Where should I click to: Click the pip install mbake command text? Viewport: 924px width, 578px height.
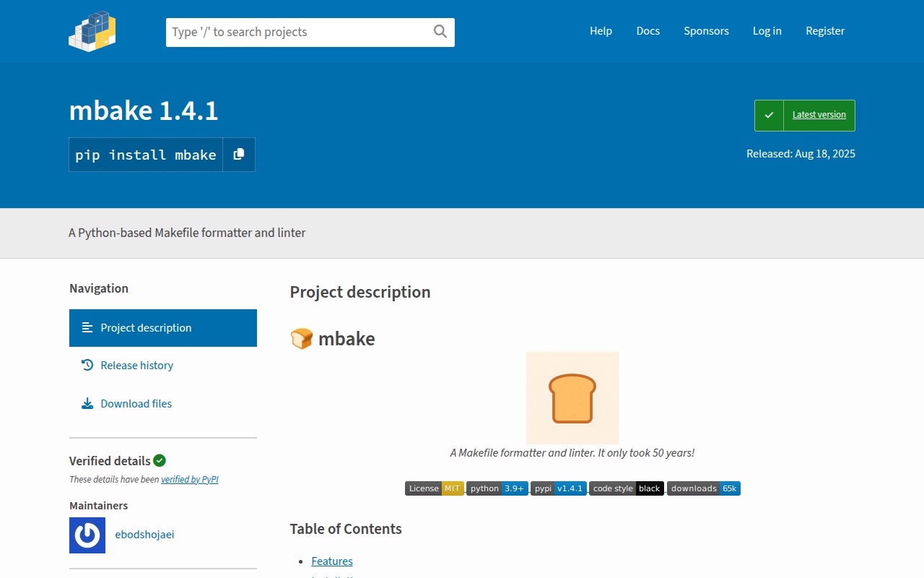tap(146, 155)
